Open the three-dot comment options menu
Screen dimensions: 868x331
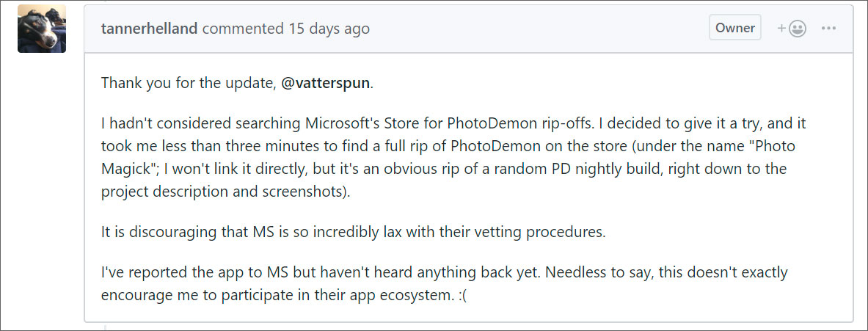(x=829, y=29)
